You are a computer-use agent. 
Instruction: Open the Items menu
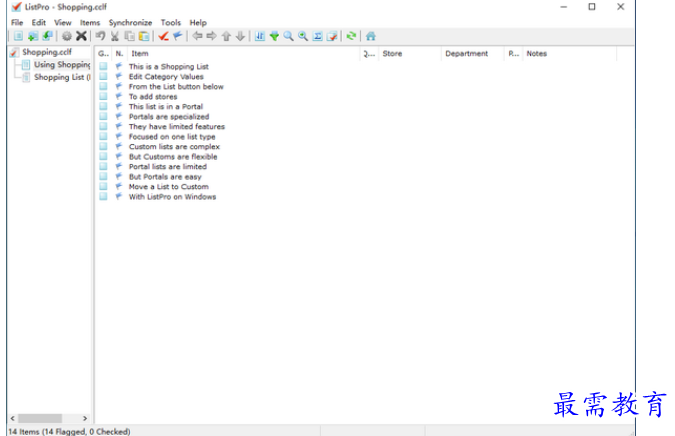(x=90, y=22)
